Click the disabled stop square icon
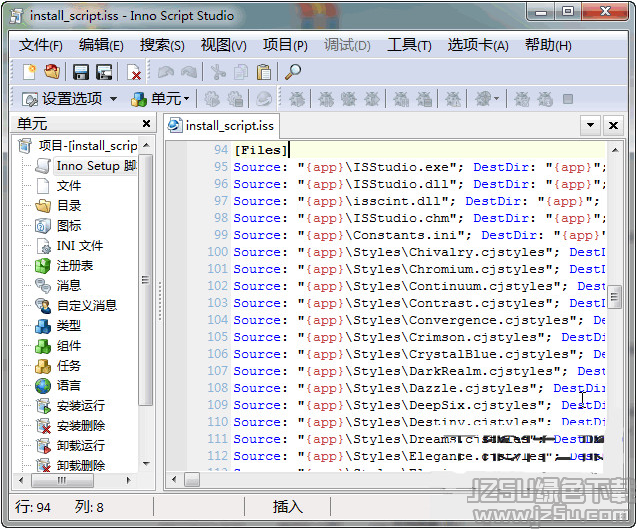The image size is (637, 529). tap(568, 99)
